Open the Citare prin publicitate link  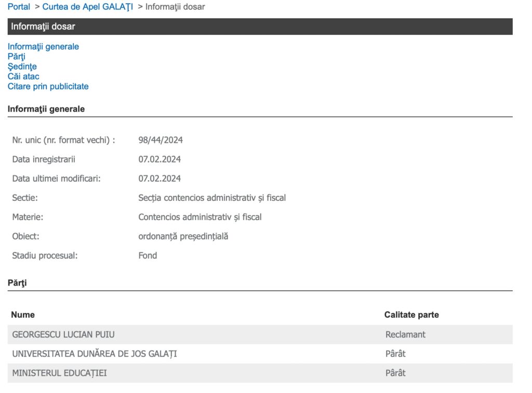click(48, 86)
